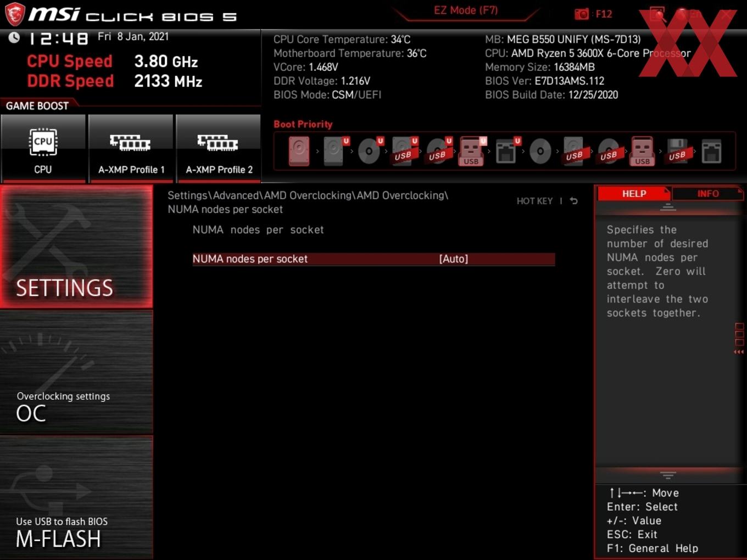Click the '+/-: Value' hint
The image size is (747, 560).
click(x=634, y=520)
